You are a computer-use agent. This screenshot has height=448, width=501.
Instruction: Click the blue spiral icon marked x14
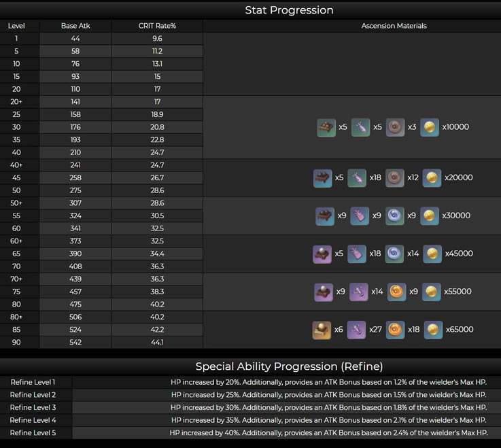394,254
